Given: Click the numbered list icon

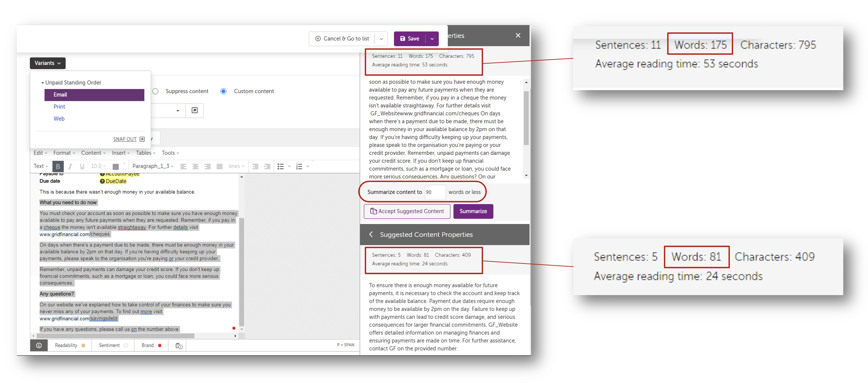Looking at the screenshot, I should tap(299, 166).
